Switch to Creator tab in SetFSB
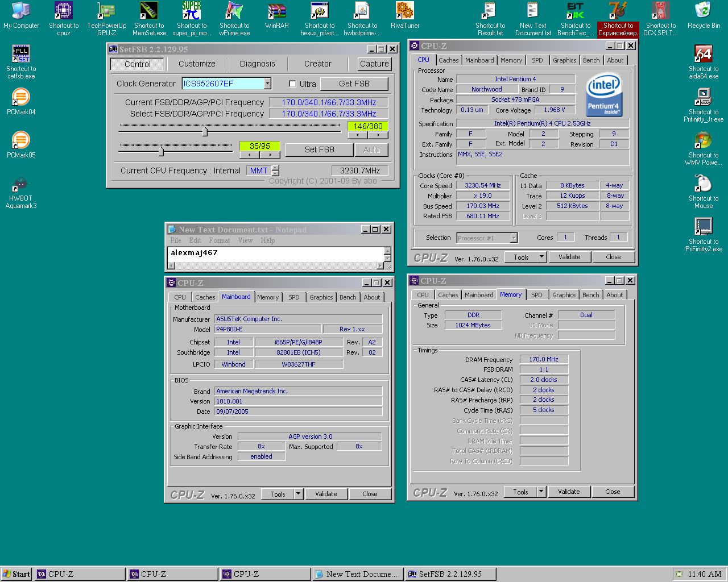Viewport: 728px width, 582px height. click(317, 64)
